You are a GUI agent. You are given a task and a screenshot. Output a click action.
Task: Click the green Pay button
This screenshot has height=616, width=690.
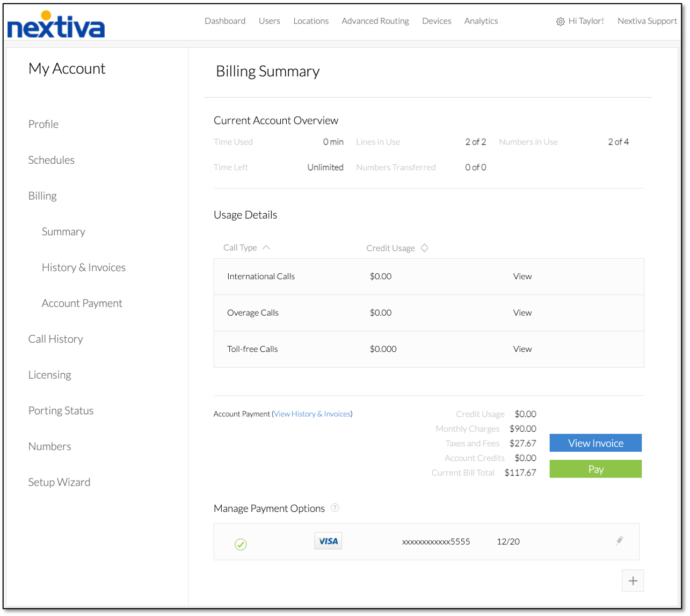click(595, 469)
